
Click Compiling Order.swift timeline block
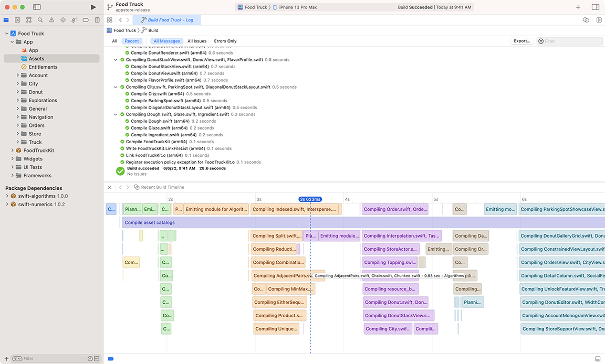pos(395,209)
